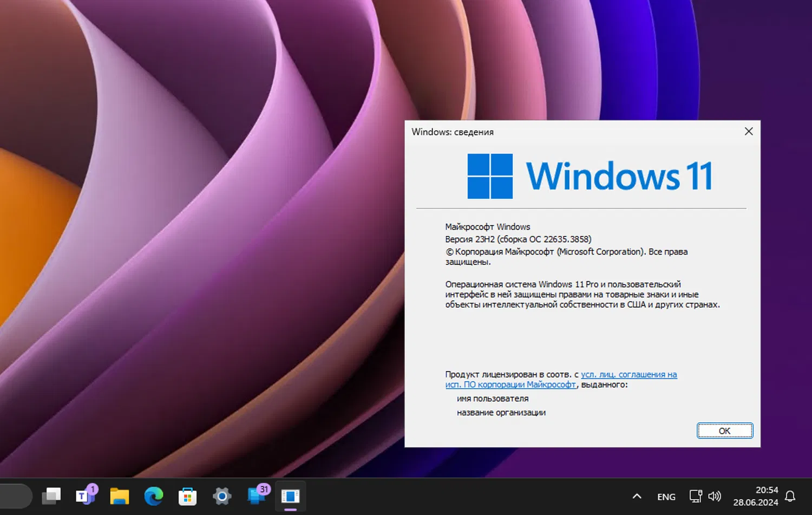Open the calendar by clicking the date 28.06.2024
Screen dimensions: 812x515
[755, 501]
